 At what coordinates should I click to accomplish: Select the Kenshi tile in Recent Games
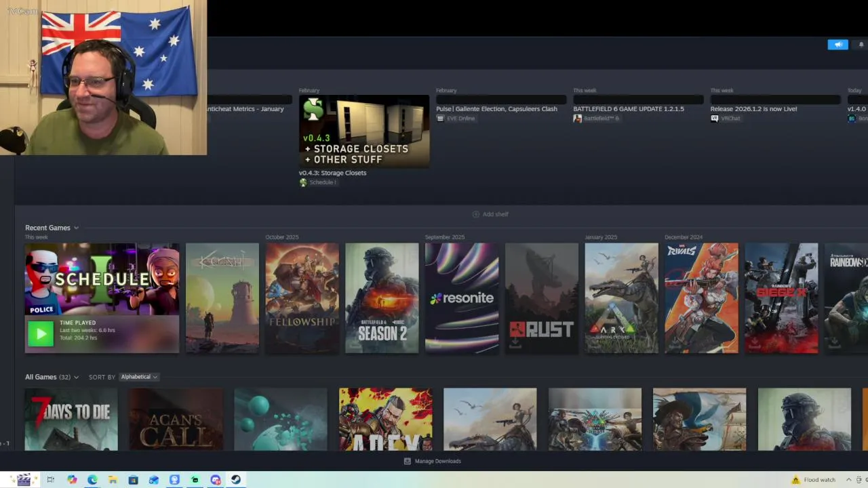(222, 298)
